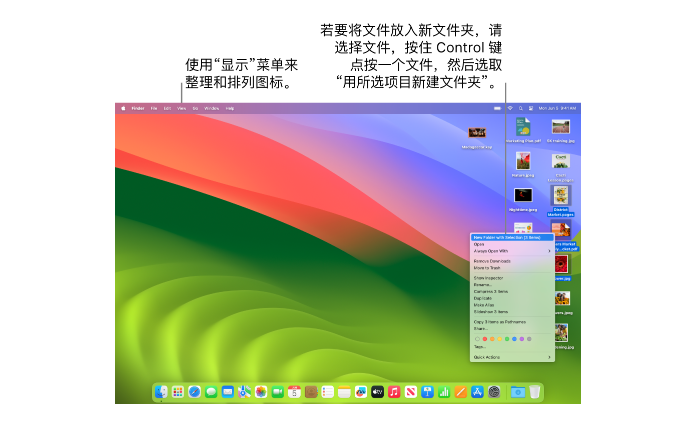
Task: Click the menu bar date and time
Action: point(557,108)
